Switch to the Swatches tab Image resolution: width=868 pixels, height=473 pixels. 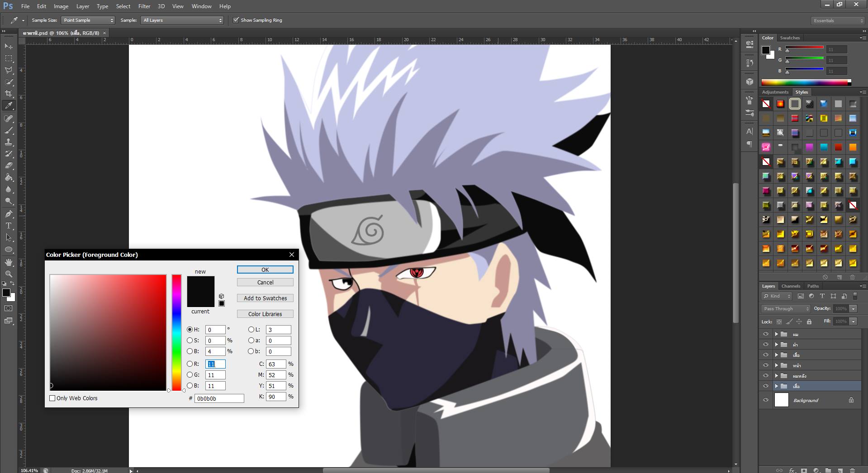(x=790, y=38)
